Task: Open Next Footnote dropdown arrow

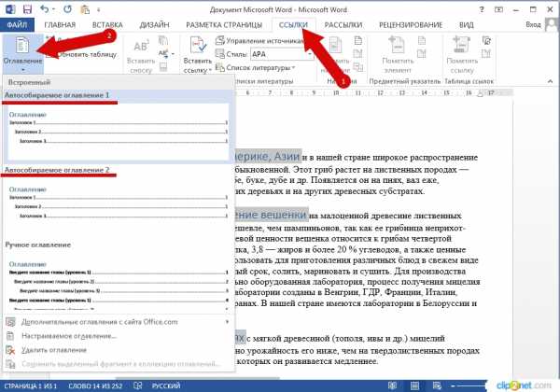Action: tap(173, 54)
